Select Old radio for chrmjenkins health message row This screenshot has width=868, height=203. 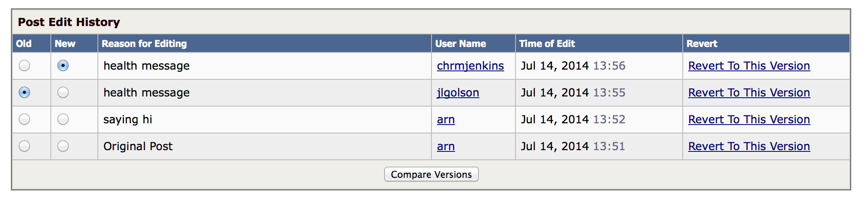click(24, 65)
